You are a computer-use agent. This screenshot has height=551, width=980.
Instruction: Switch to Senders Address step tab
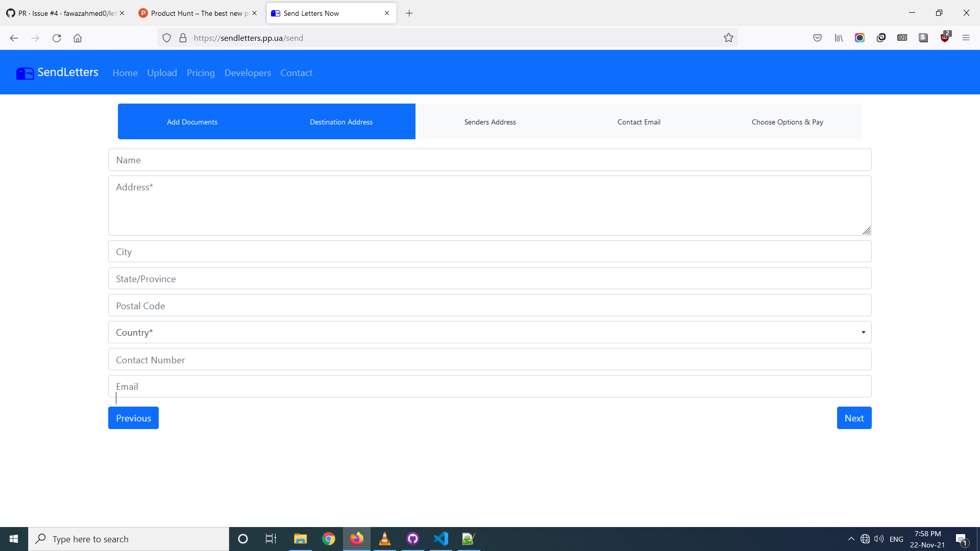click(x=489, y=122)
